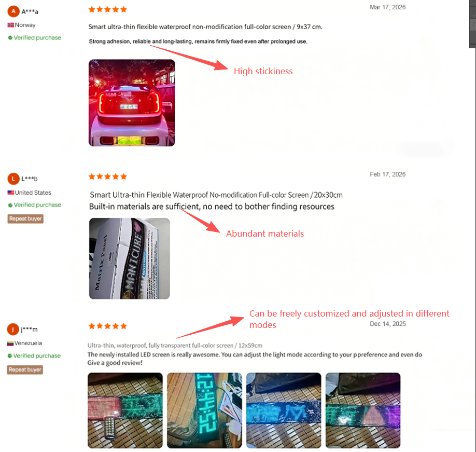
Task: Open the 12:44:52 clock display photo
Action: tap(204, 410)
